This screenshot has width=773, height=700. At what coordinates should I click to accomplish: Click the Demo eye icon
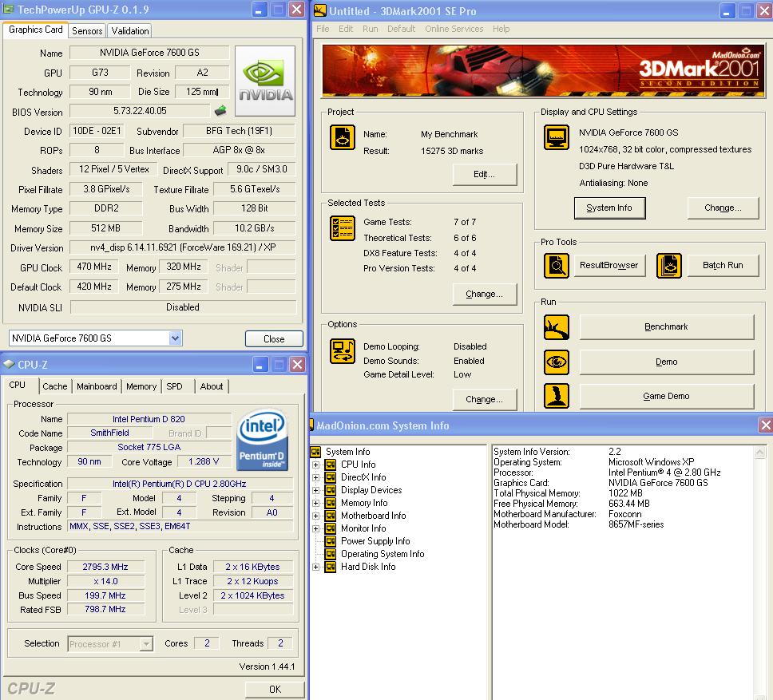coord(557,362)
